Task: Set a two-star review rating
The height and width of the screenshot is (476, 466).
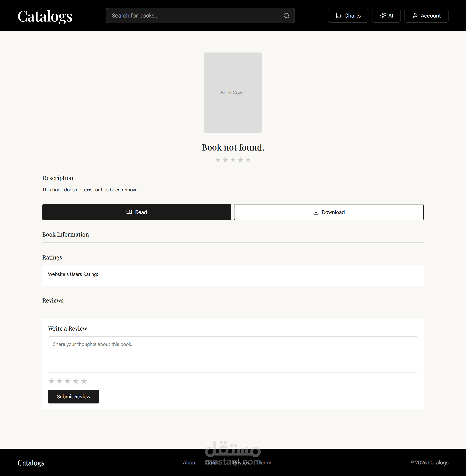Action: coord(60,381)
